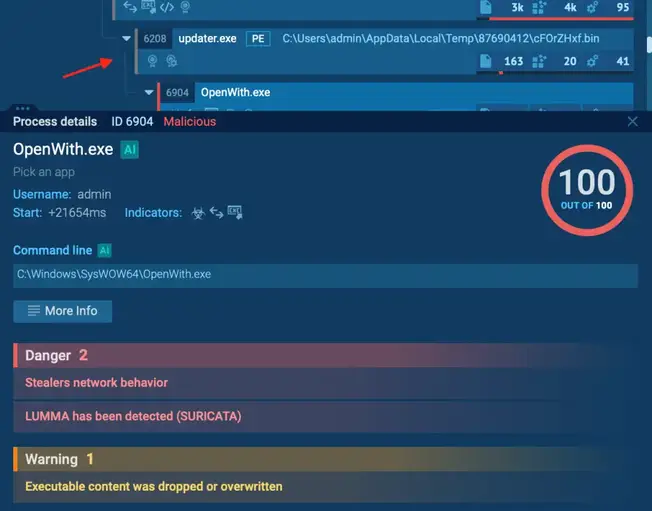Click the file icon showing 163 files
The image size is (652, 511).
[x=486, y=61]
